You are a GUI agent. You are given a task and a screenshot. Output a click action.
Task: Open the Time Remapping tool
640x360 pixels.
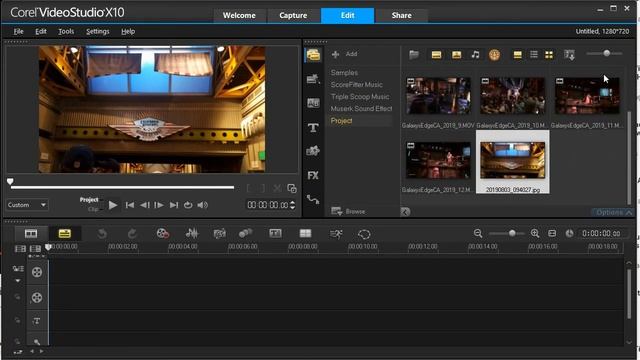tap(336, 234)
